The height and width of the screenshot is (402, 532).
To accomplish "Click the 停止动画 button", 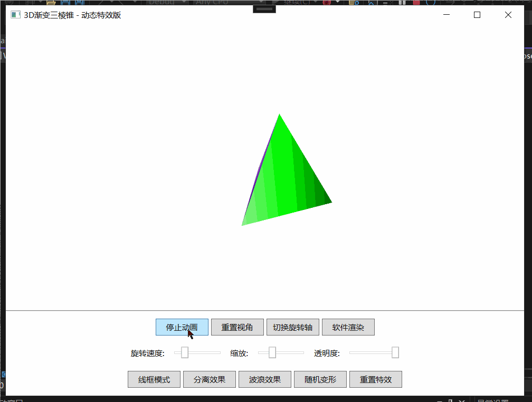I will pyautogui.click(x=182, y=327).
